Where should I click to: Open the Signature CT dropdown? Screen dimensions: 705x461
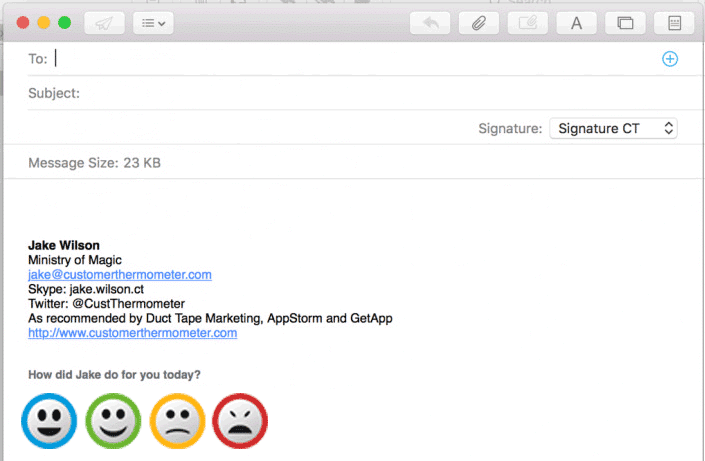click(x=613, y=129)
